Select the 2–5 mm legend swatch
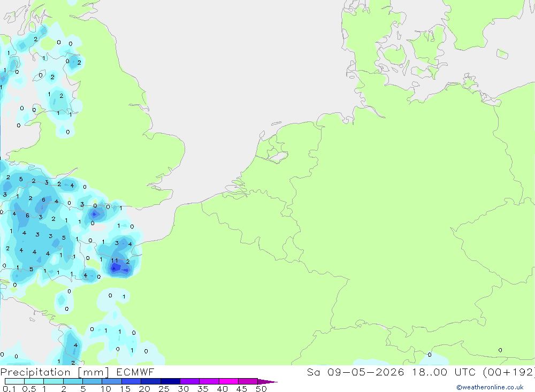This screenshot has width=535, height=392. click(73, 381)
